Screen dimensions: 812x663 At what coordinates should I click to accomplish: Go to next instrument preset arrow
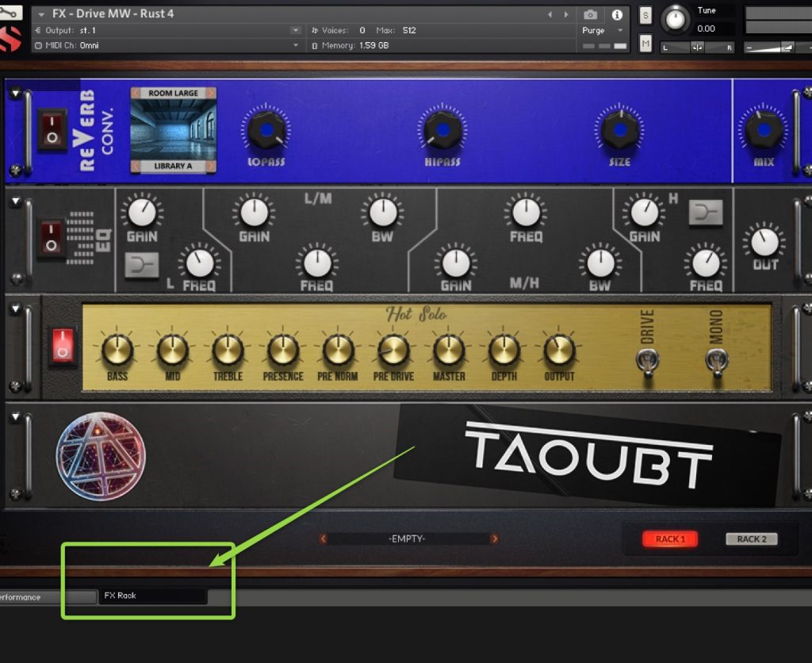point(565,14)
